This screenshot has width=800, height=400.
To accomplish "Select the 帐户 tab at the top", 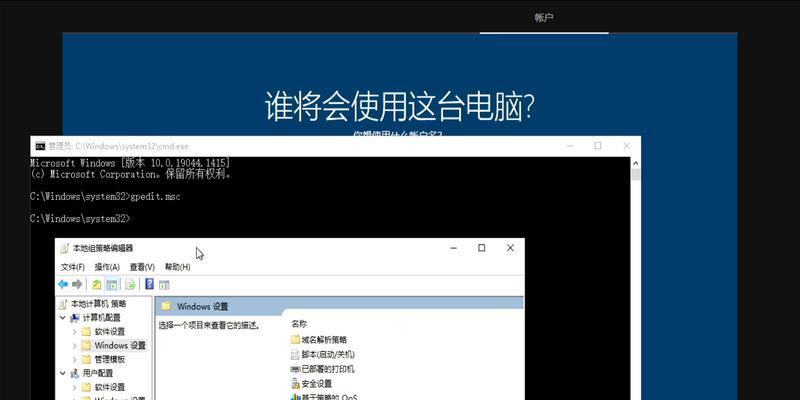I will point(544,17).
